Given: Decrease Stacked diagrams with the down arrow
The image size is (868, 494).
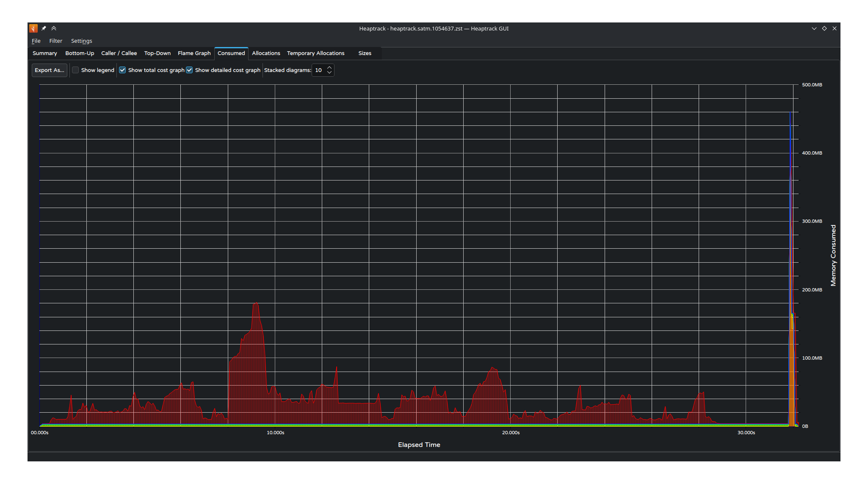Looking at the screenshot, I should (329, 73).
